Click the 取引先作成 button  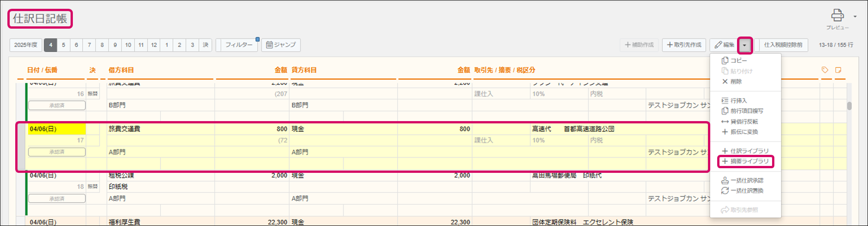[684, 45]
